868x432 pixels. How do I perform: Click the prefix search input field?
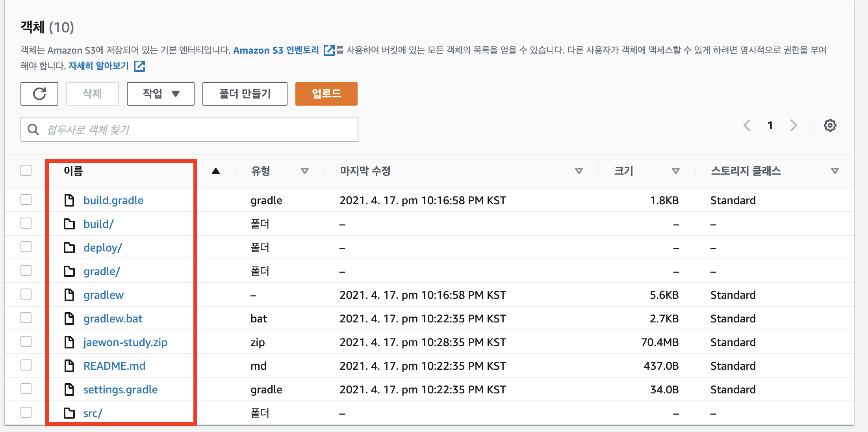click(x=197, y=129)
